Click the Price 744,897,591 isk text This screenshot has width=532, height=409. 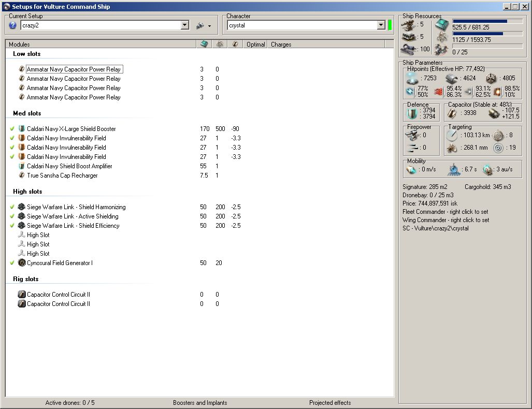point(430,203)
